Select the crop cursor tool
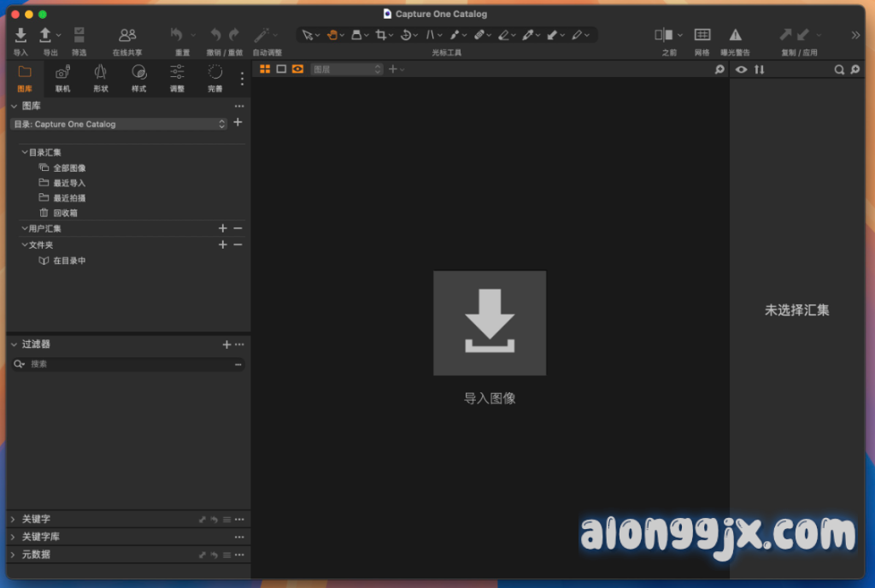Image resolution: width=875 pixels, height=588 pixels. 380,35
